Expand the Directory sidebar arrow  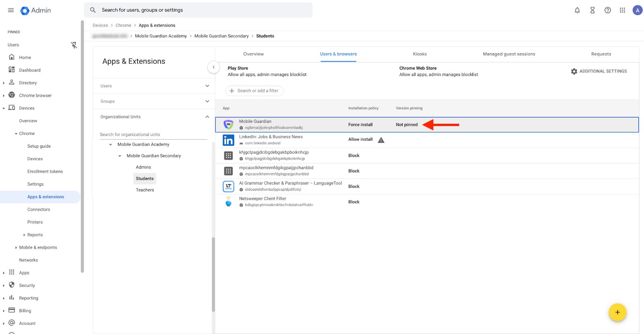pos(4,83)
